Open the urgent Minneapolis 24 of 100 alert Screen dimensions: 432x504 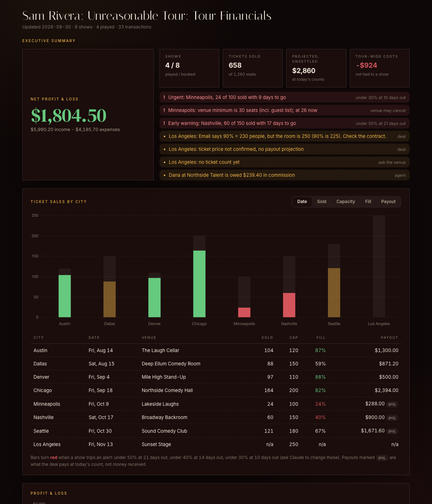[x=284, y=97]
